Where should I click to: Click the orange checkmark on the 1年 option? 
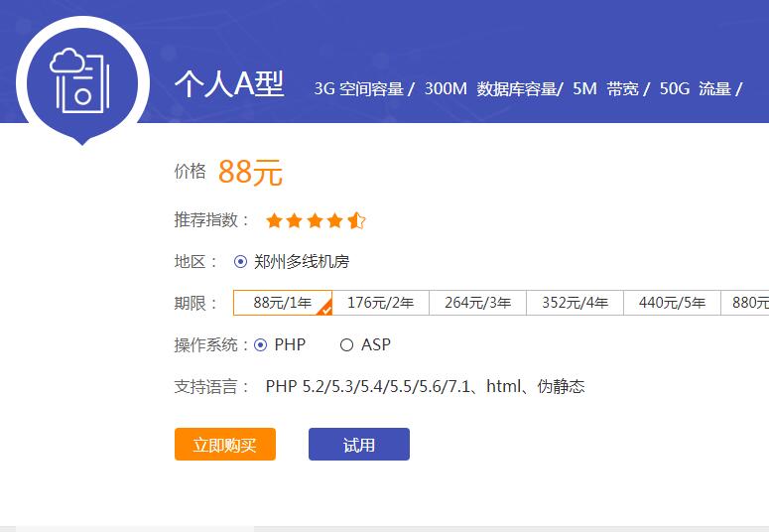(324, 309)
